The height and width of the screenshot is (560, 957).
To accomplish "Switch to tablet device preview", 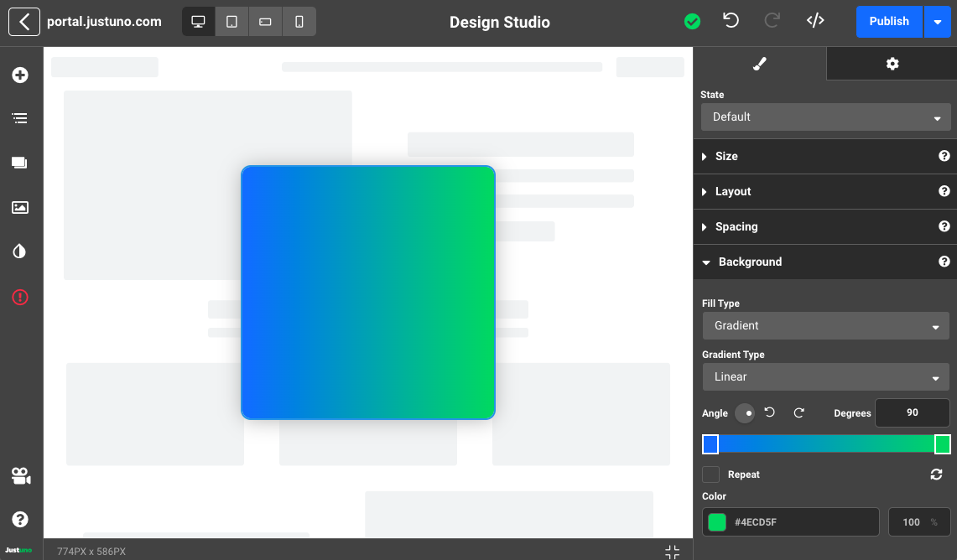I will click(x=232, y=22).
